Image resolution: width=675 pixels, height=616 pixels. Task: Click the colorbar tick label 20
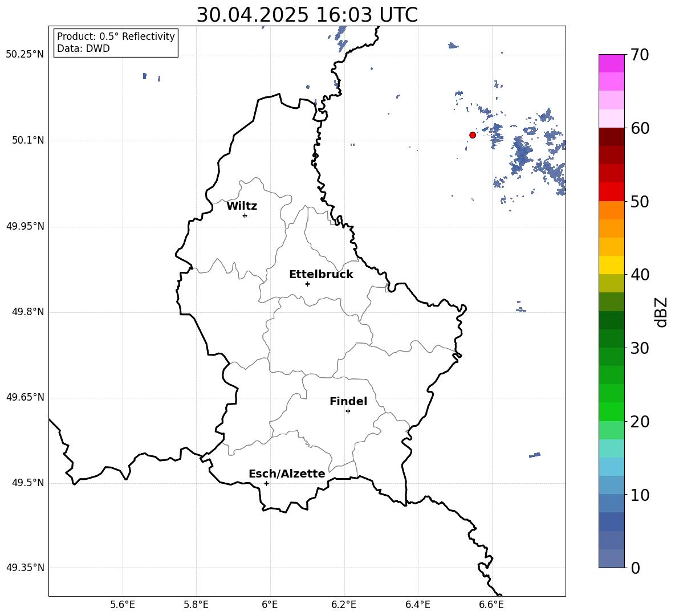point(640,422)
